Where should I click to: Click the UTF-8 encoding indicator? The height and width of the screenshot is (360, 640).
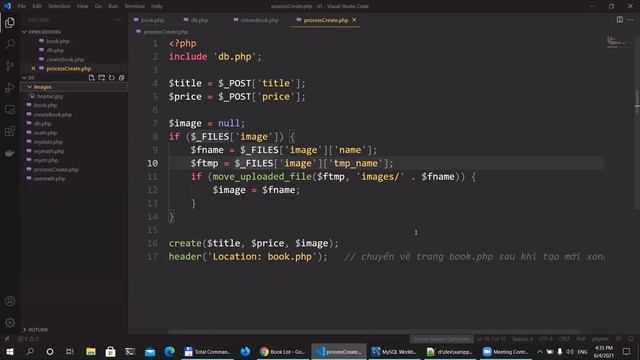545,339
